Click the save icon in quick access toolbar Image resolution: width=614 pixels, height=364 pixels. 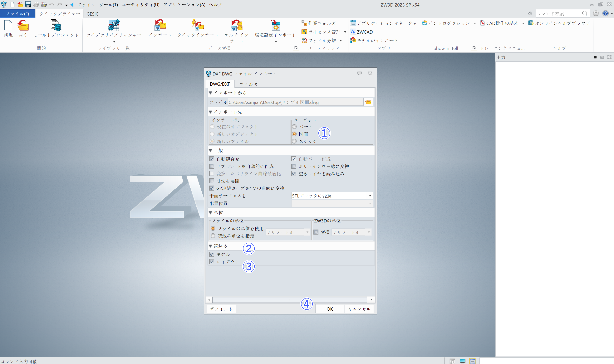click(28, 4)
